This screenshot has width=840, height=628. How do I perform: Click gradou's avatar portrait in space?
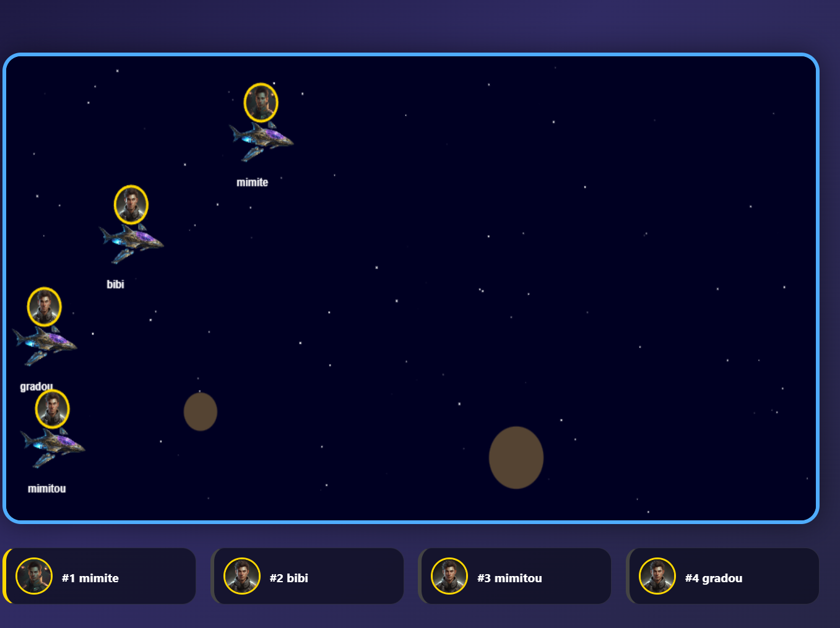pyautogui.click(x=45, y=306)
